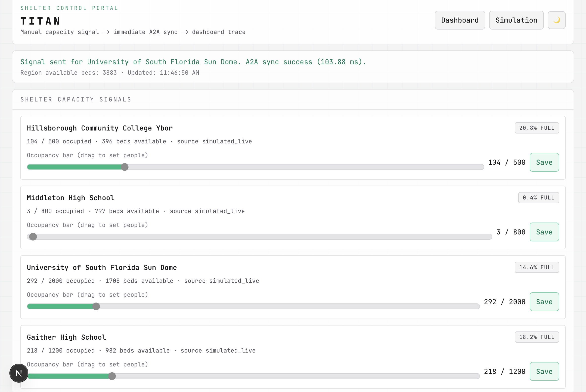The image size is (586, 392).
Task: Click the Shelter Capacity Signals header
Action: 76,99
